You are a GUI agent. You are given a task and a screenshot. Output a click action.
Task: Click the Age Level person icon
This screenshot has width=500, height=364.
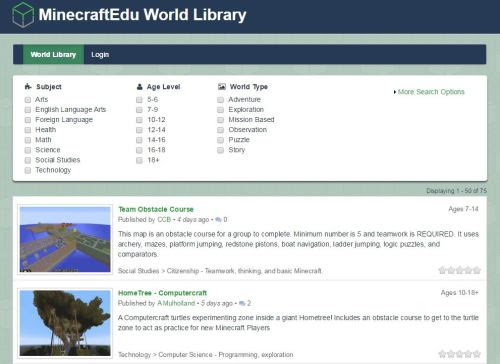click(140, 87)
